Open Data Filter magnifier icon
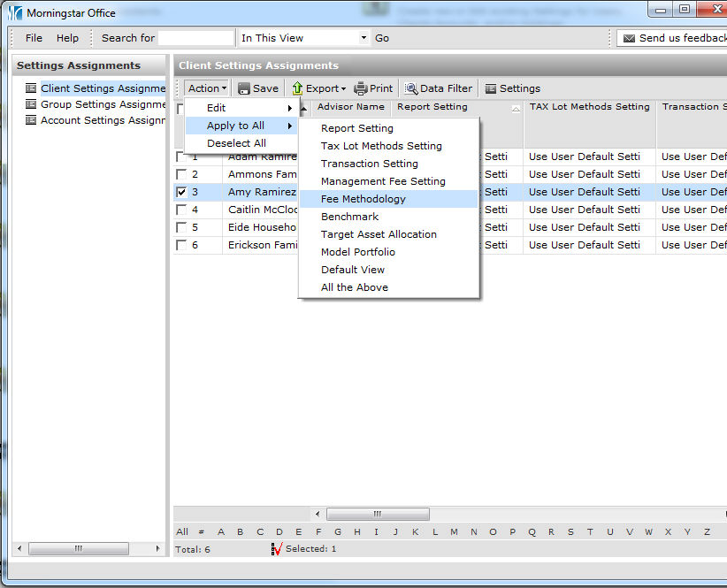The height and width of the screenshot is (588, 727). (x=411, y=88)
